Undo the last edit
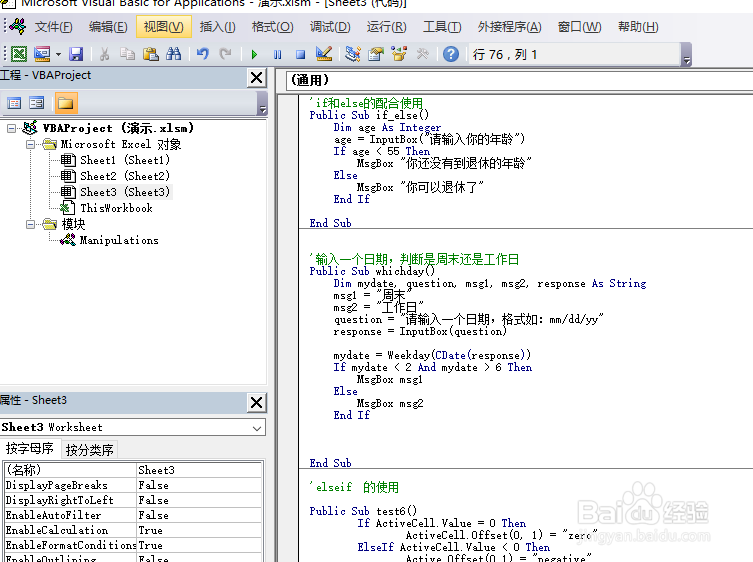 [203, 54]
